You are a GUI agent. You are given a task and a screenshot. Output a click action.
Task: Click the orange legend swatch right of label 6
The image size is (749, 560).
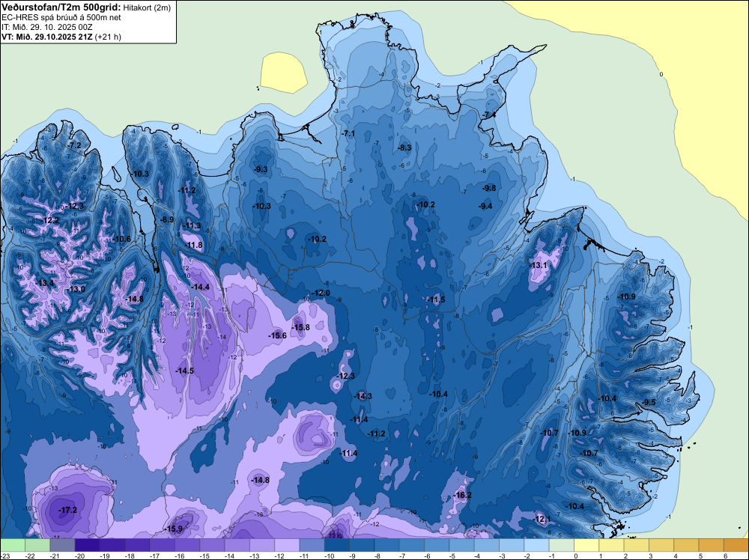(x=736, y=545)
